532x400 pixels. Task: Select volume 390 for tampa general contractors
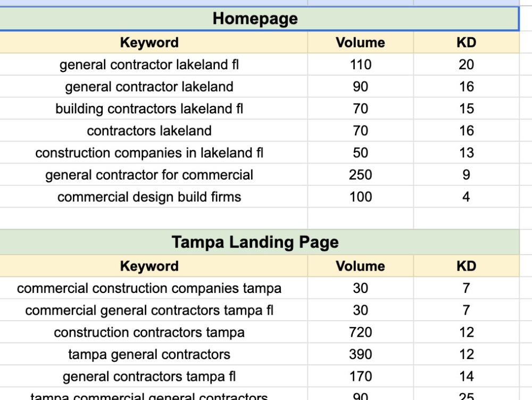[x=360, y=355]
